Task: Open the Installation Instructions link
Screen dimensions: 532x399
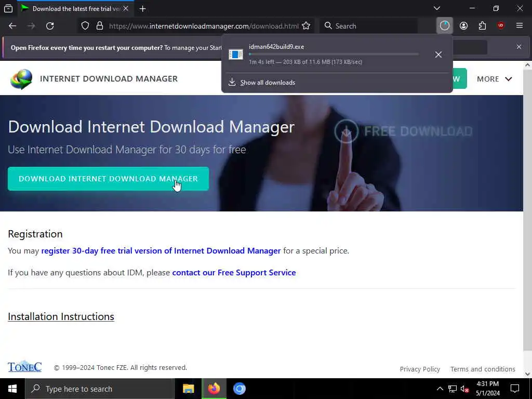Action: [61, 316]
